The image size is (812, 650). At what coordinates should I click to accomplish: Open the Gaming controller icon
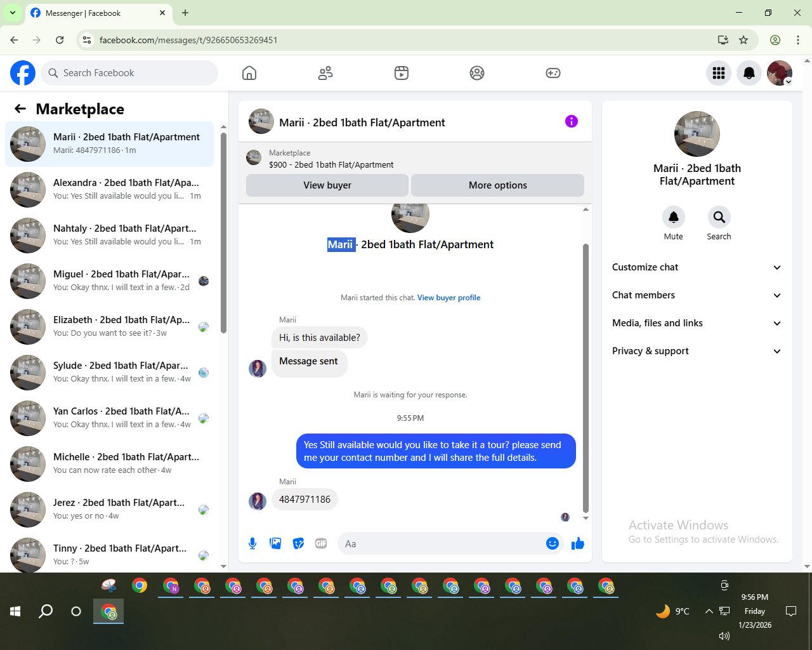[x=553, y=73]
